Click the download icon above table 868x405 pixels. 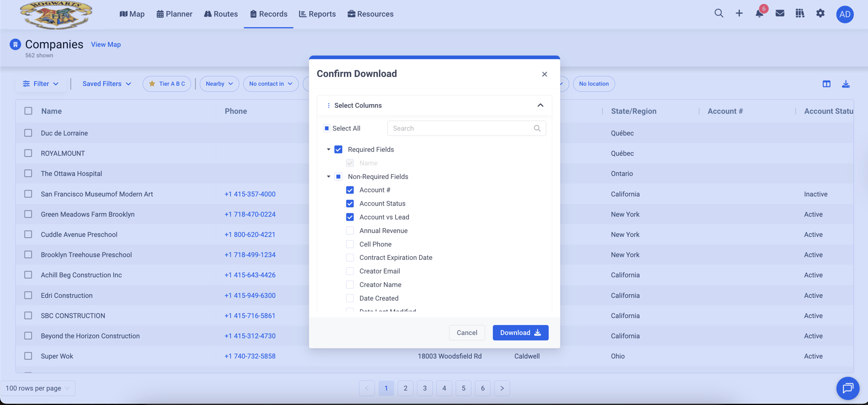(846, 84)
